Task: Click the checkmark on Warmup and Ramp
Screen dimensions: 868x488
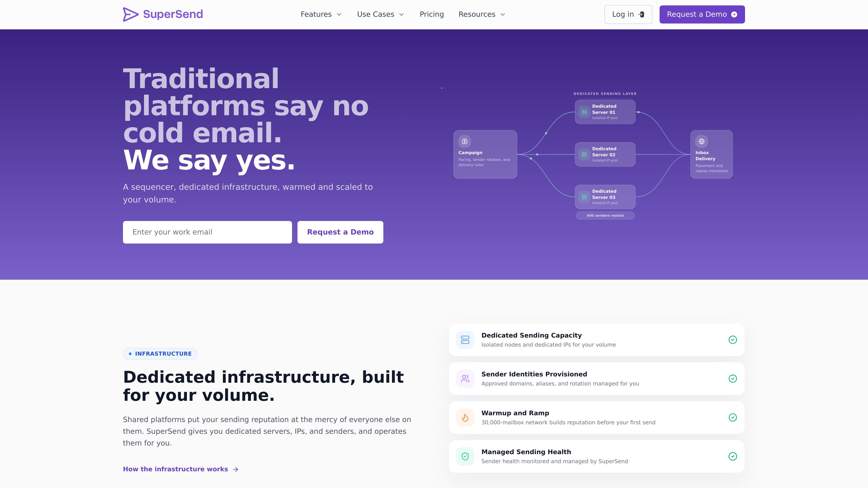Action: point(733,418)
